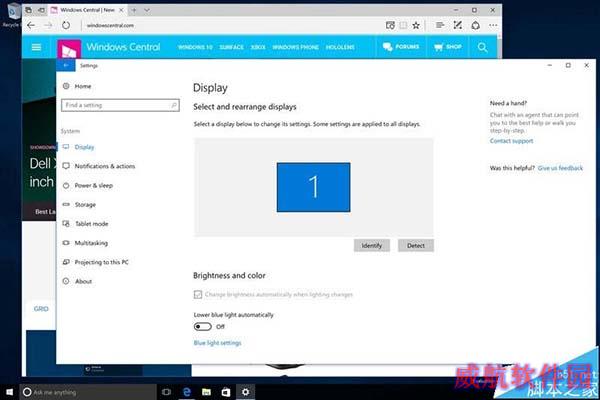
Task: Open Multitasking settings page
Action: click(x=85, y=243)
